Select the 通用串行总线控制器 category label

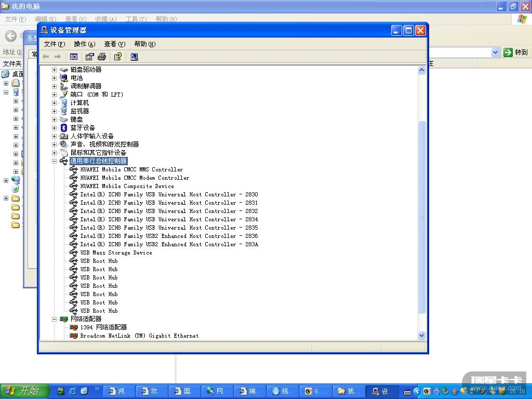(99, 161)
